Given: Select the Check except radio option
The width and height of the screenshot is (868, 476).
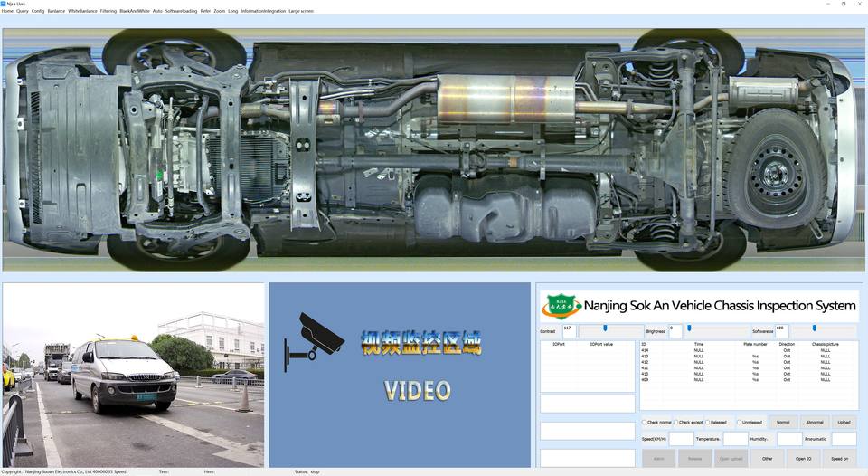Looking at the screenshot, I should tap(688, 423).
